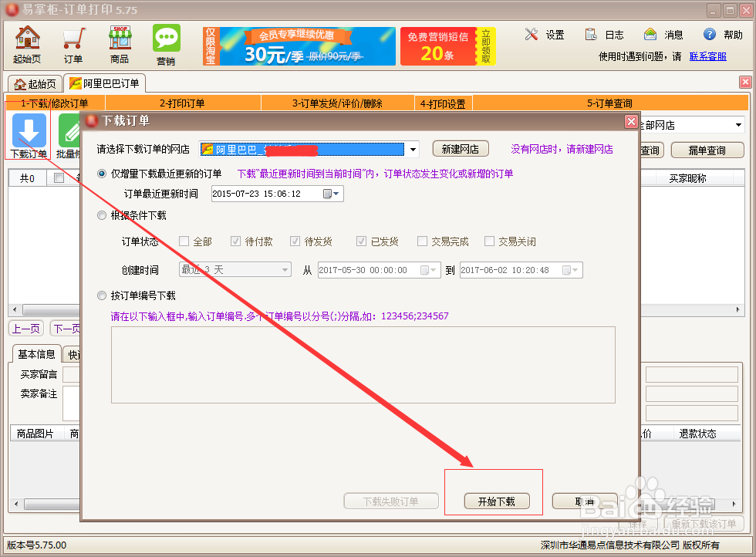The image size is (756, 557).
Task: Open step 1-下载/修改订单 tab
Action: (55, 103)
